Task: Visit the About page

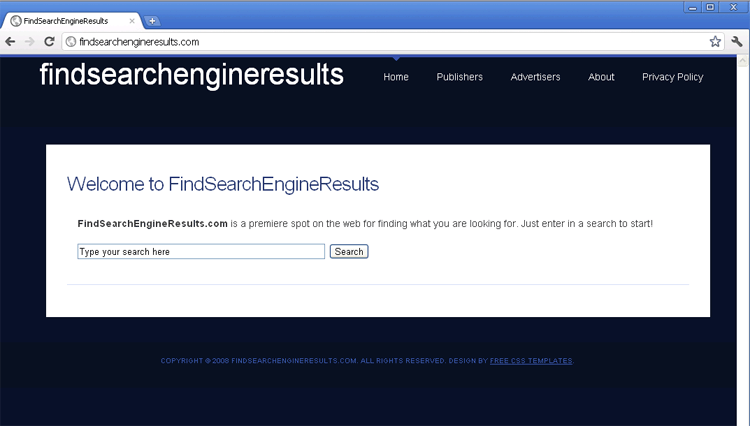Action: pos(601,77)
